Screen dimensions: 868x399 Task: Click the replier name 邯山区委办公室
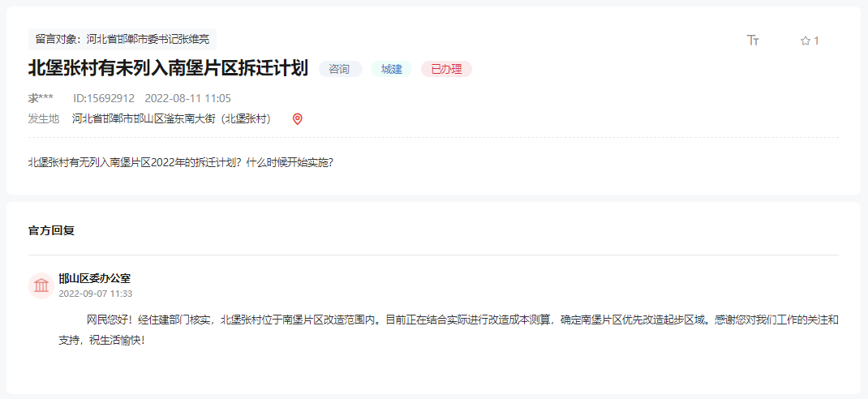(x=95, y=278)
